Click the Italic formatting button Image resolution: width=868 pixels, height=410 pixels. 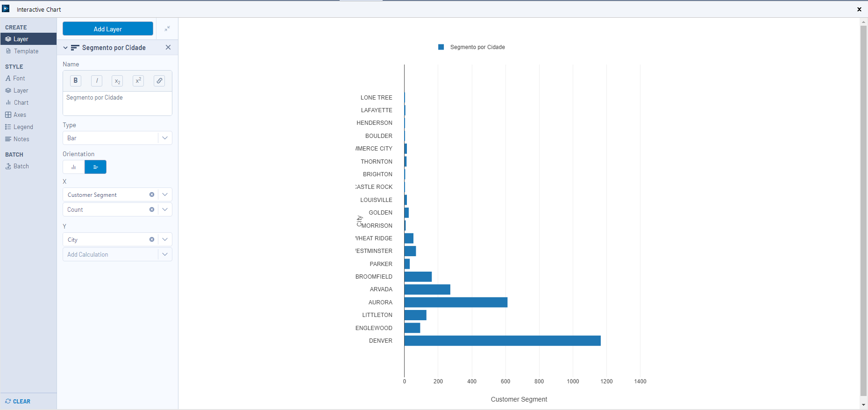pos(97,80)
